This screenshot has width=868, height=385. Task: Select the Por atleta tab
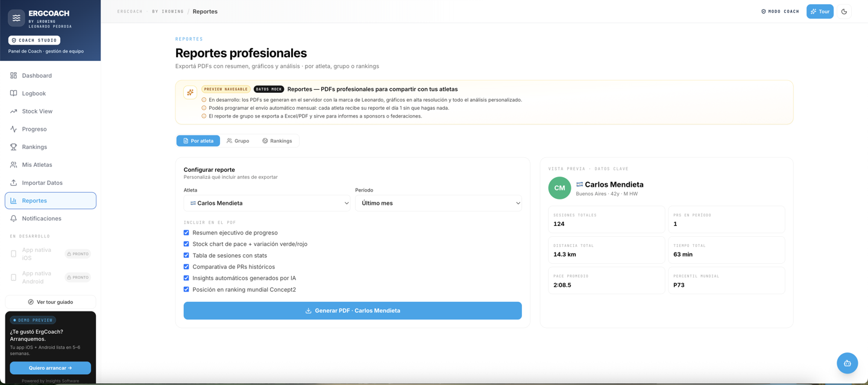[x=198, y=141]
